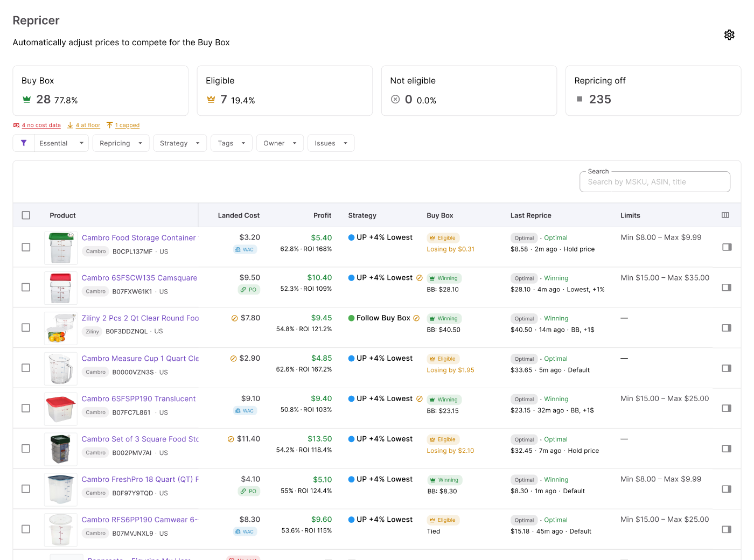Open side panel for Cambro Measure Cup row
The height and width of the screenshot is (560, 754).
tap(727, 368)
